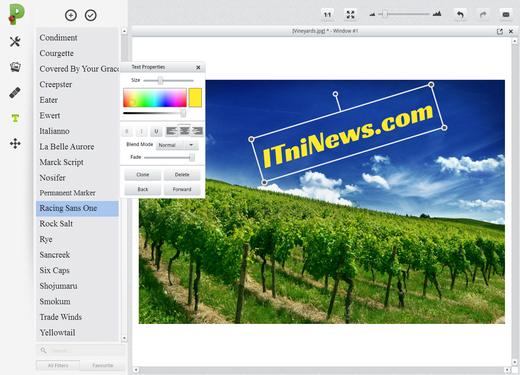Pop out the Vineyards.jpg window

[500, 31]
